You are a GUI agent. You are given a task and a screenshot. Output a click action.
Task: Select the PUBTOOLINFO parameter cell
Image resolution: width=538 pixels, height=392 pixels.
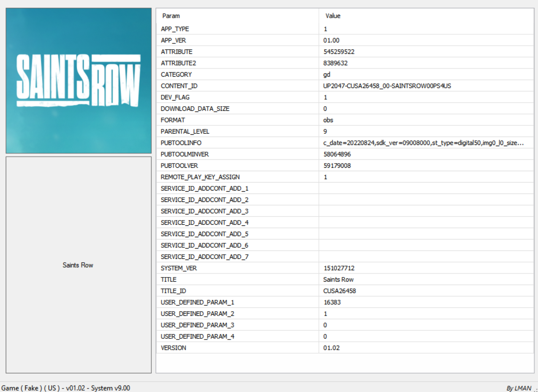click(x=237, y=143)
